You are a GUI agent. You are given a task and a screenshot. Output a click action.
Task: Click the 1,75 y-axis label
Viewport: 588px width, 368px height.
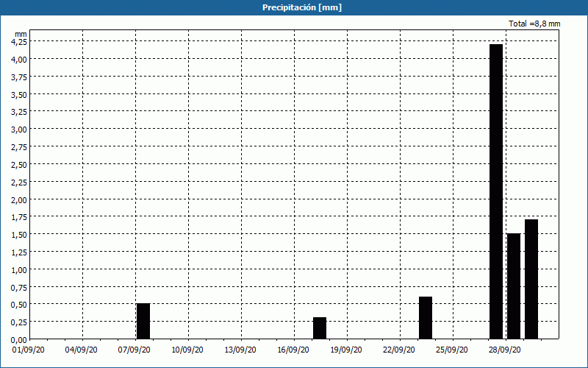pos(19,217)
